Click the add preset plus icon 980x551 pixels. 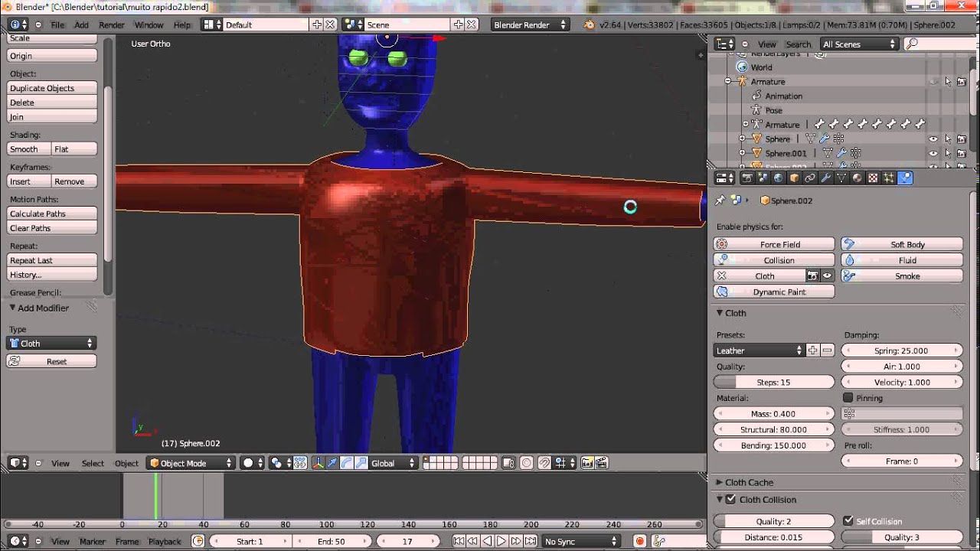pyautogui.click(x=813, y=350)
